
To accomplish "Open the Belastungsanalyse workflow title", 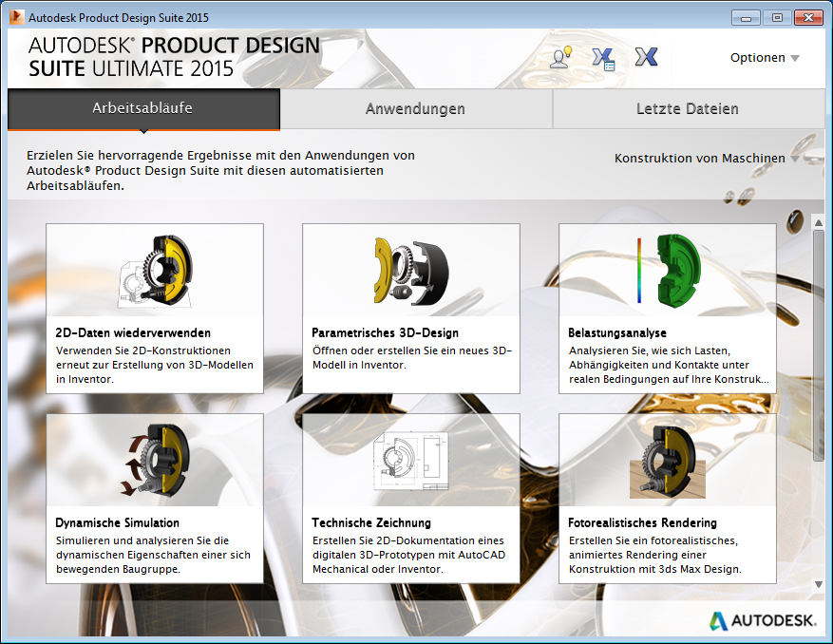I will pyautogui.click(x=616, y=332).
